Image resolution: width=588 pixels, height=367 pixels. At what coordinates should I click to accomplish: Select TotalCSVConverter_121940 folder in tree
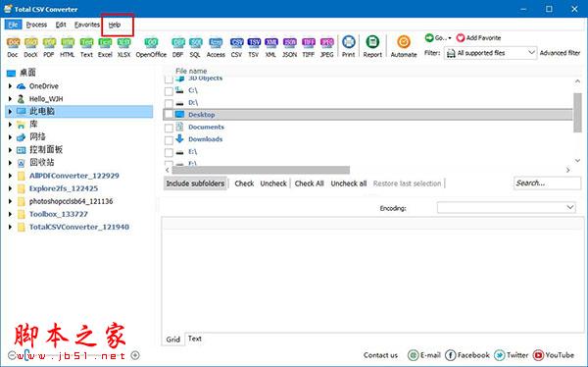tap(79, 227)
